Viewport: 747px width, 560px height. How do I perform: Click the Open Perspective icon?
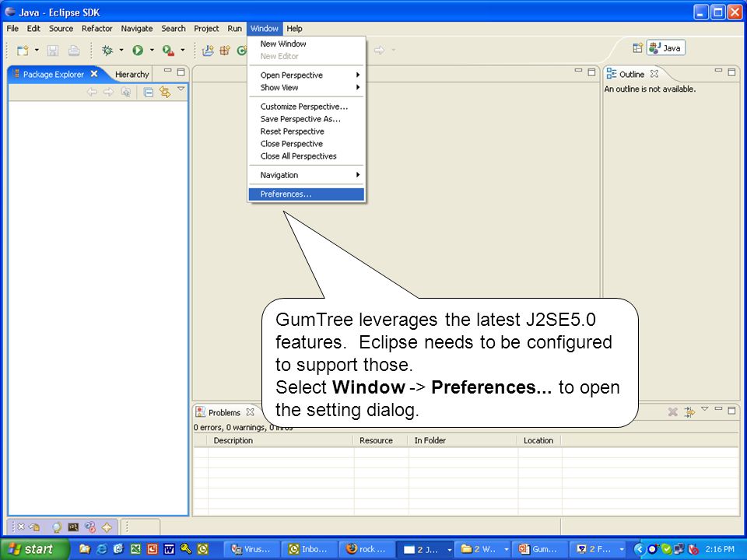[x=637, y=48]
